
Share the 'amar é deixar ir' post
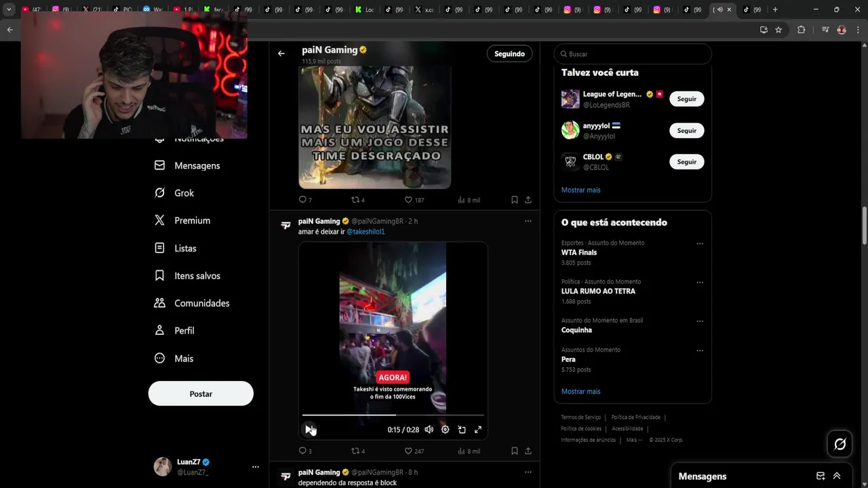click(x=528, y=451)
